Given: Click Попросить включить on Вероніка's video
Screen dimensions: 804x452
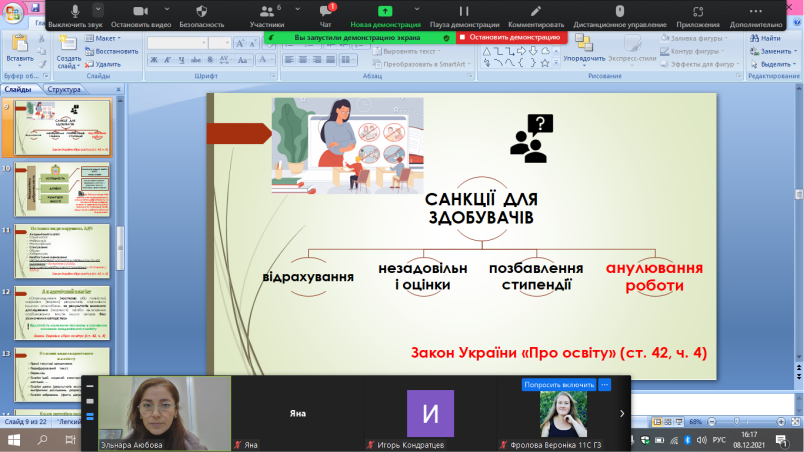Looking at the screenshot, I should 559,384.
